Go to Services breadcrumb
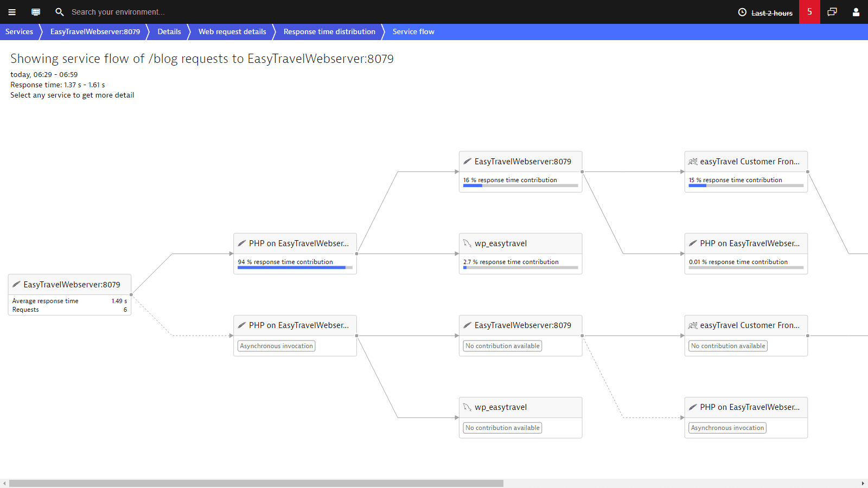 pos(19,32)
